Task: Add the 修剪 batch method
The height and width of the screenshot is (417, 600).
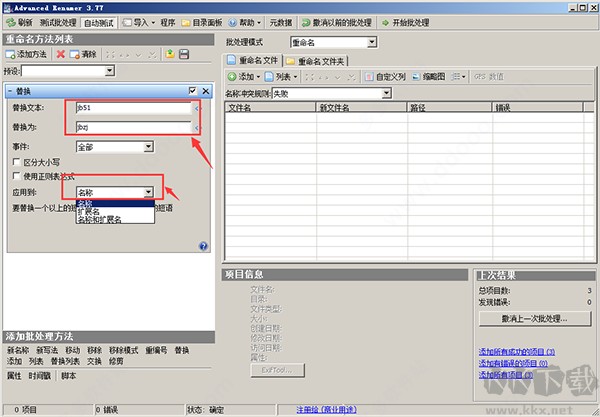Action: pyautogui.click(x=116, y=361)
